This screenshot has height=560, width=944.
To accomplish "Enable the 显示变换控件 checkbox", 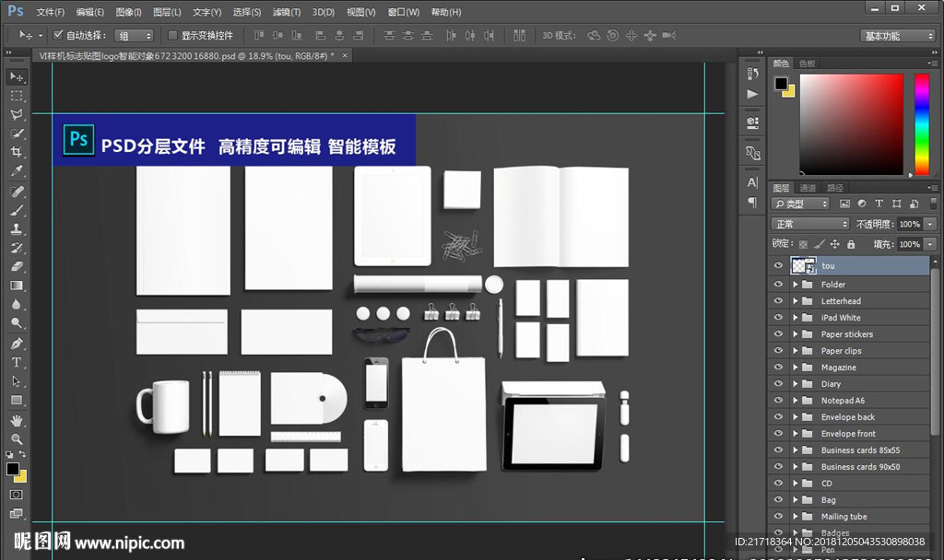I will point(172,35).
